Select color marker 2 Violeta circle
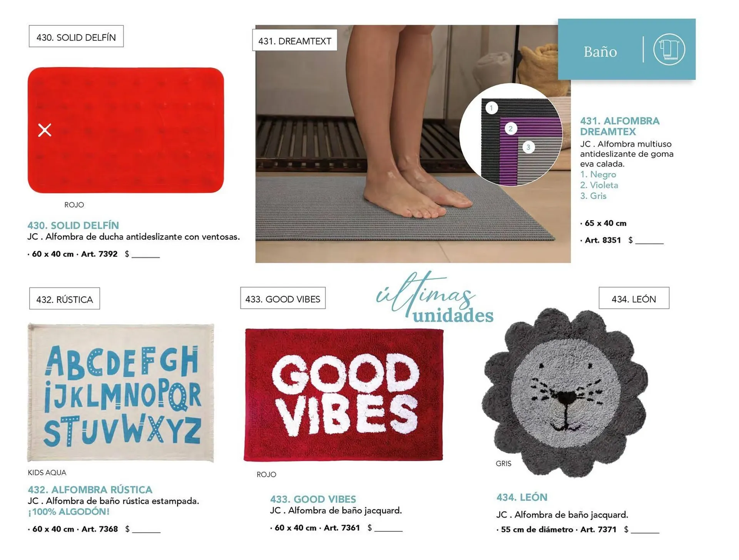739x560 pixels. [x=511, y=129]
